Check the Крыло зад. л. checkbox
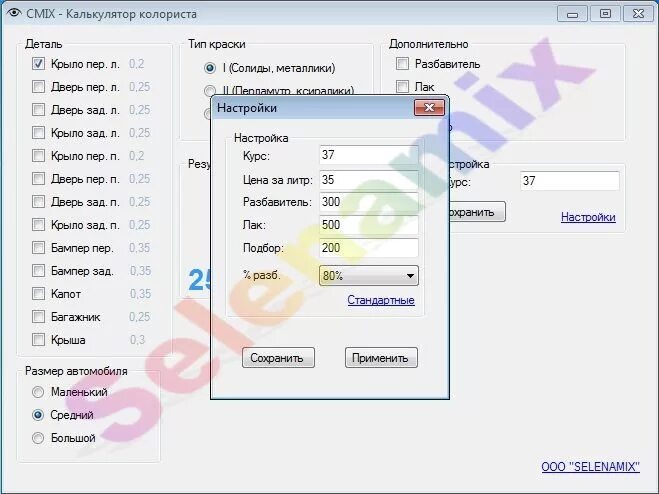 point(38,133)
